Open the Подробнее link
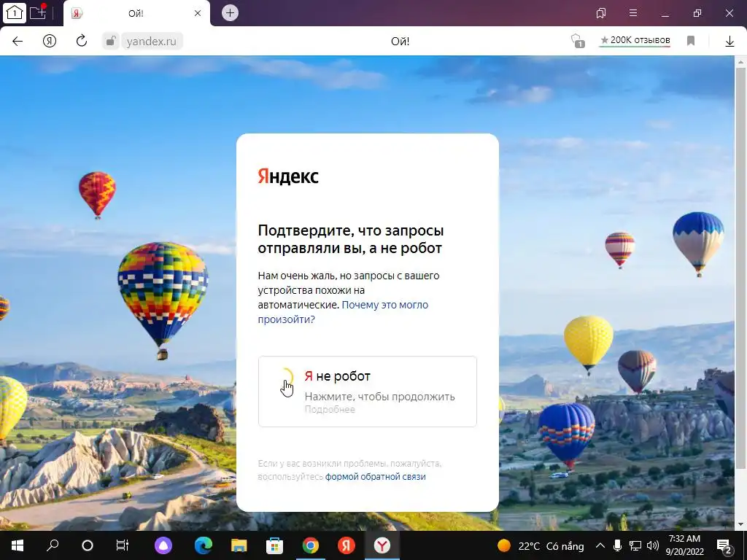Viewport: 747px width, 560px height. pos(330,410)
